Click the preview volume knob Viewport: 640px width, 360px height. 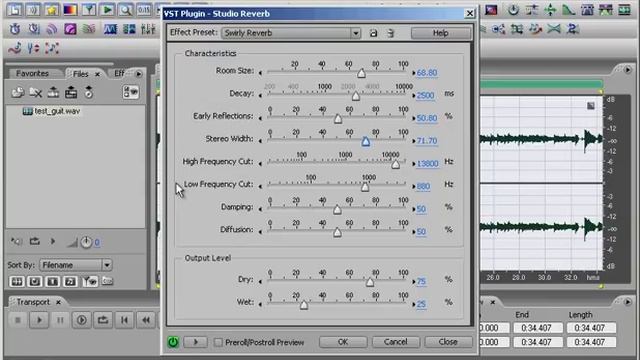[86, 242]
